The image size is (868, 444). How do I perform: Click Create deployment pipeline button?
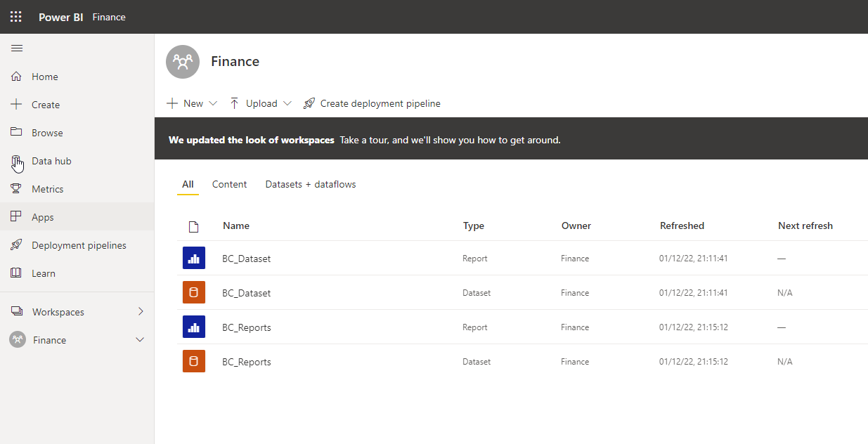click(x=372, y=103)
